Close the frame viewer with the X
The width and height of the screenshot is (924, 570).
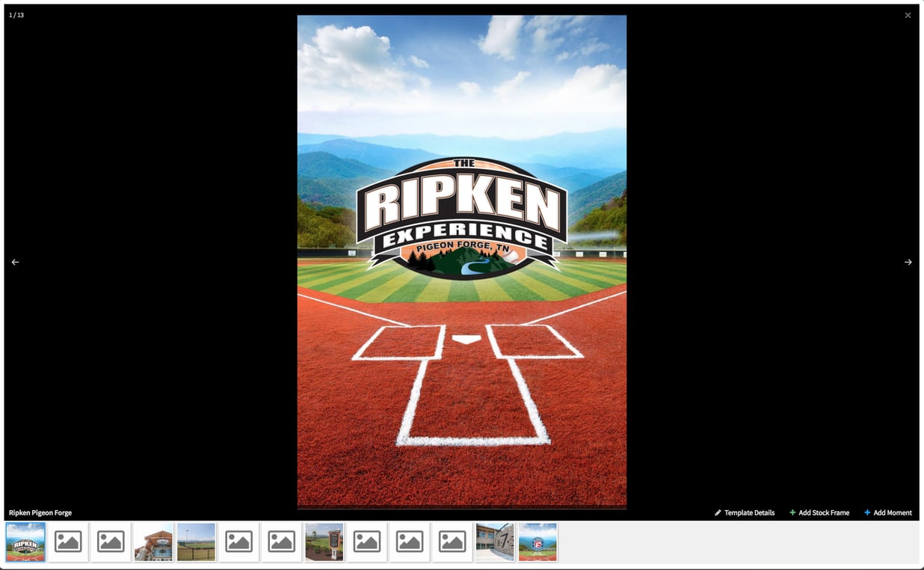pos(908,15)
